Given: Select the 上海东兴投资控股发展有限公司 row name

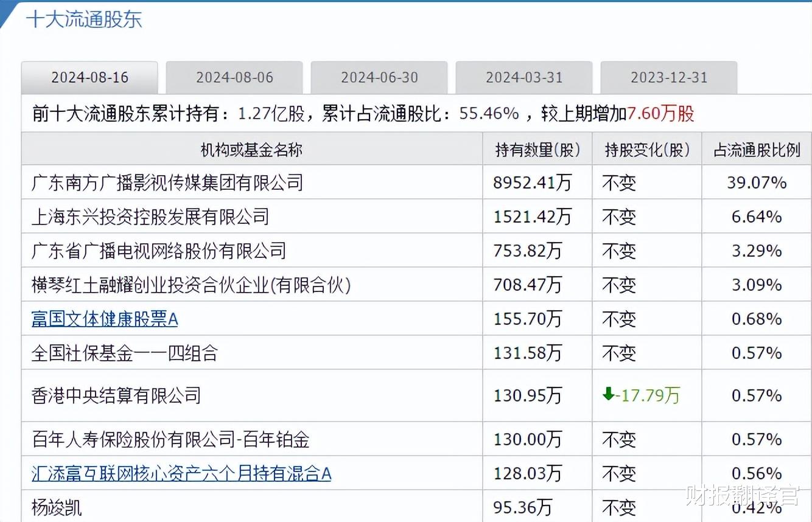Looking at the screenshot, I should 150,217.
